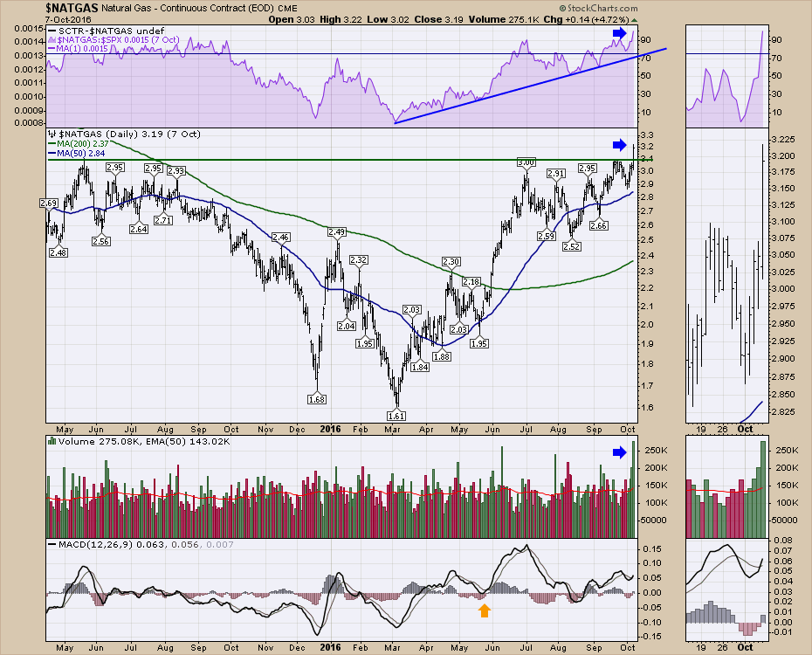Click the 2.30 peak price label

pos(451,261)
